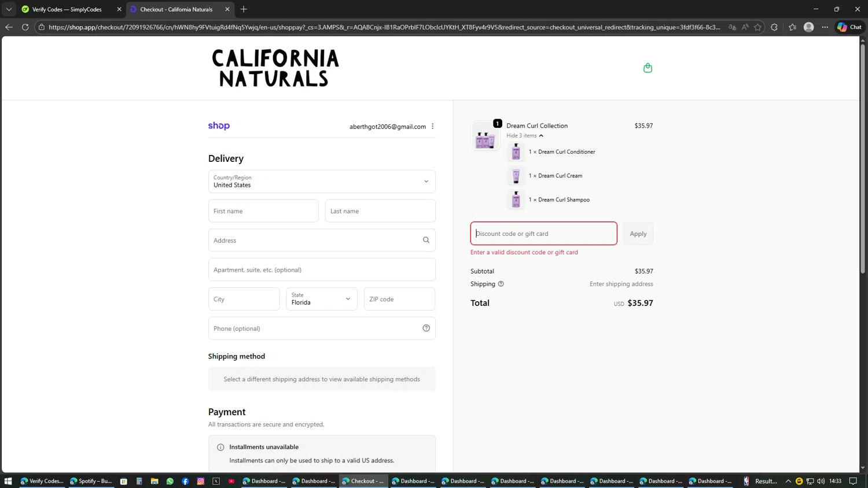Click the Phone (optional) field
868x488 pixels.
322,328
